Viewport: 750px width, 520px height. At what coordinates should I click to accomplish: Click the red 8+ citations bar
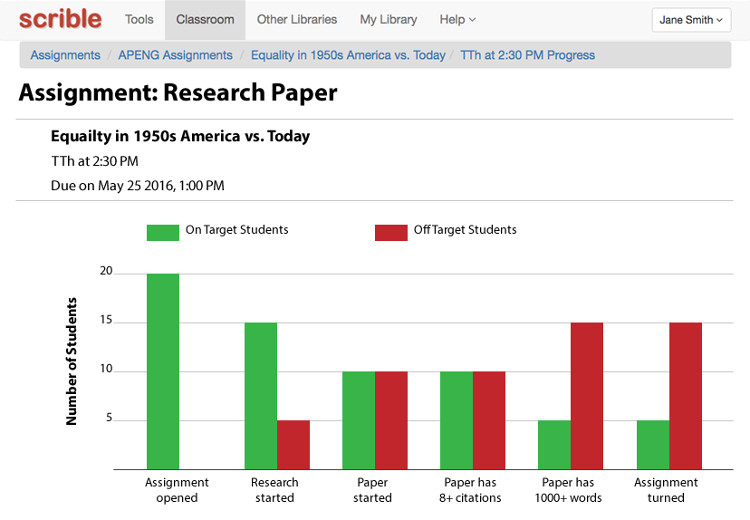coord(489,420)
